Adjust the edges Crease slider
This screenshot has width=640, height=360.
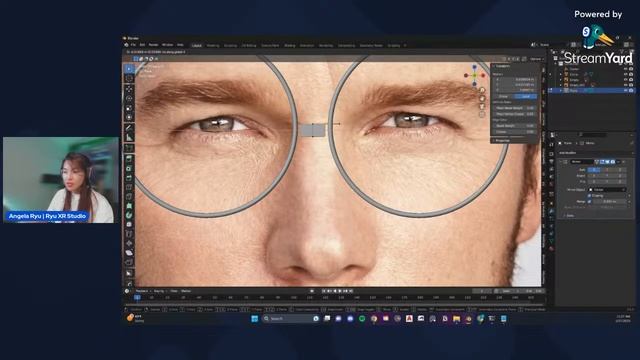pos(515,132)
